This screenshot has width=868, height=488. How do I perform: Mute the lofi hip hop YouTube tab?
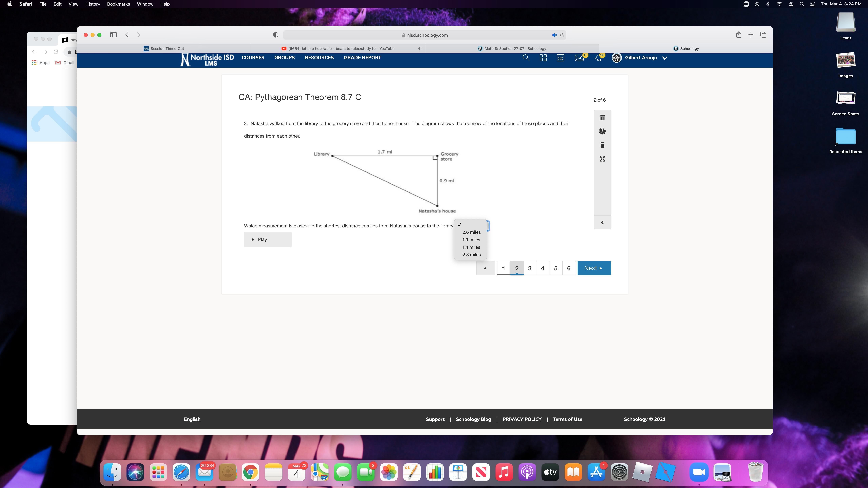(420, 48)
